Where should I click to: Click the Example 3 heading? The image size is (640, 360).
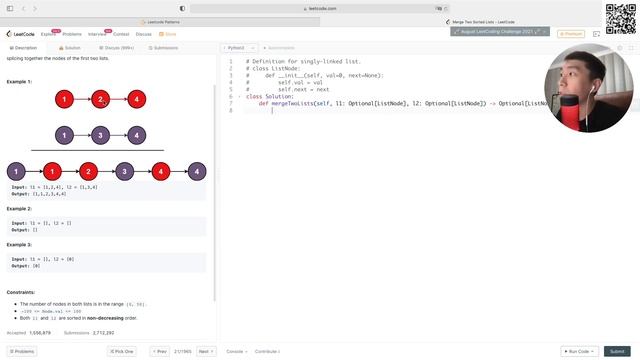point(19,244)
